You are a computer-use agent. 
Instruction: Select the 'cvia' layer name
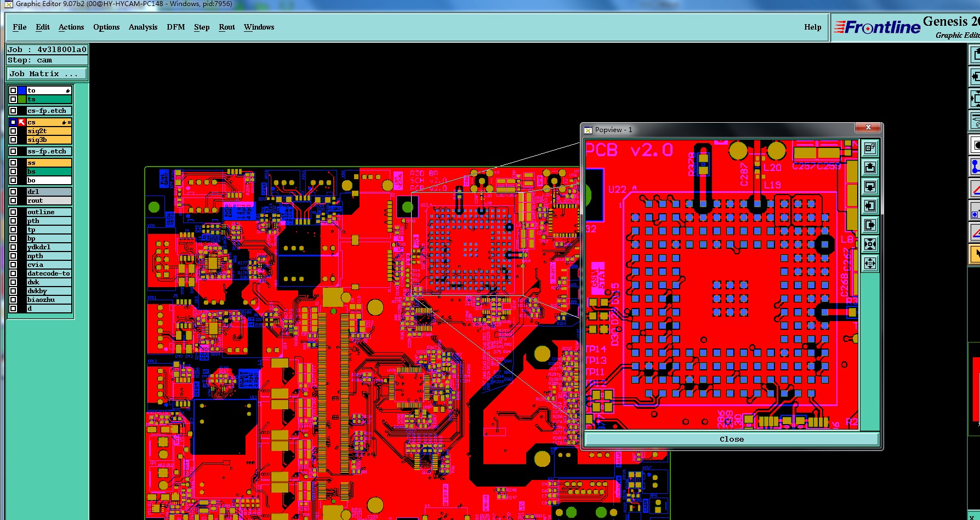click(49, 265)
